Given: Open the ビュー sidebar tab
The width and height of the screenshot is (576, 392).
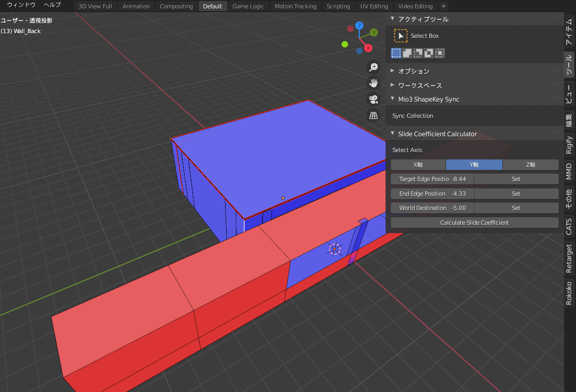Looking at the screenshot, I should pyautogui.click(x=569, y=94).
